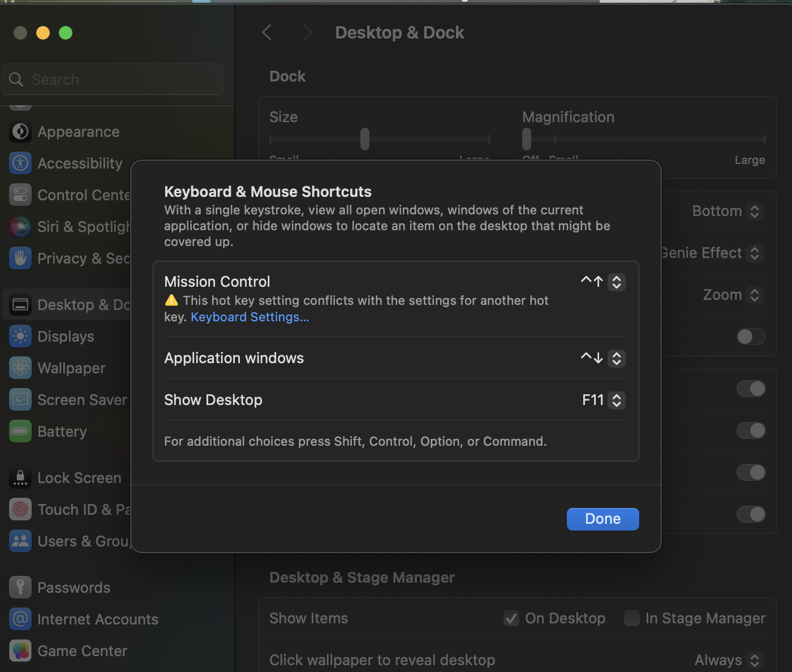Click the Battery icon in sidebar
The width and height of the screenshot is (792, 672).
[x=20, y=432]
